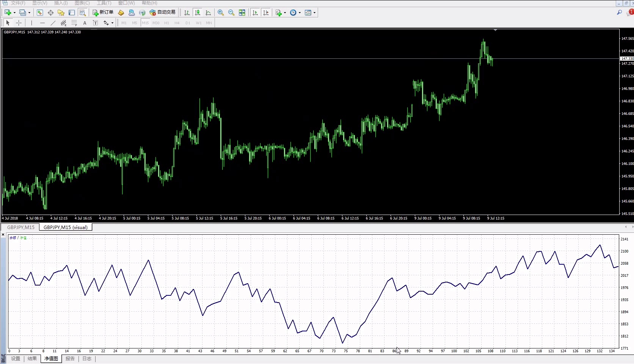Open the arrows objects icon
This screenshot has height=364, width=634.
[x=106, y=23]
